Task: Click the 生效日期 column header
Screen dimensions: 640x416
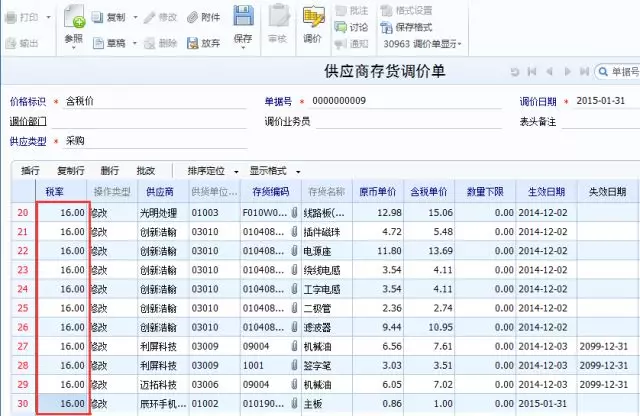Action: [x=547, y=192]
